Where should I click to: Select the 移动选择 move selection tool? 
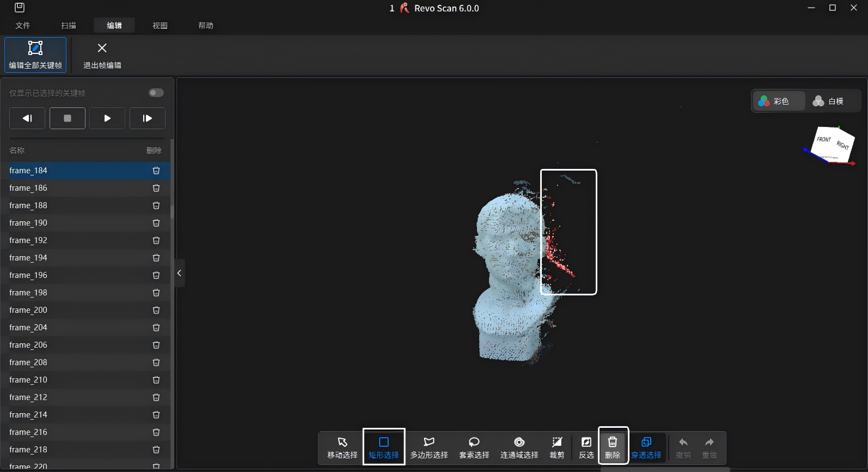click(342, 447)
